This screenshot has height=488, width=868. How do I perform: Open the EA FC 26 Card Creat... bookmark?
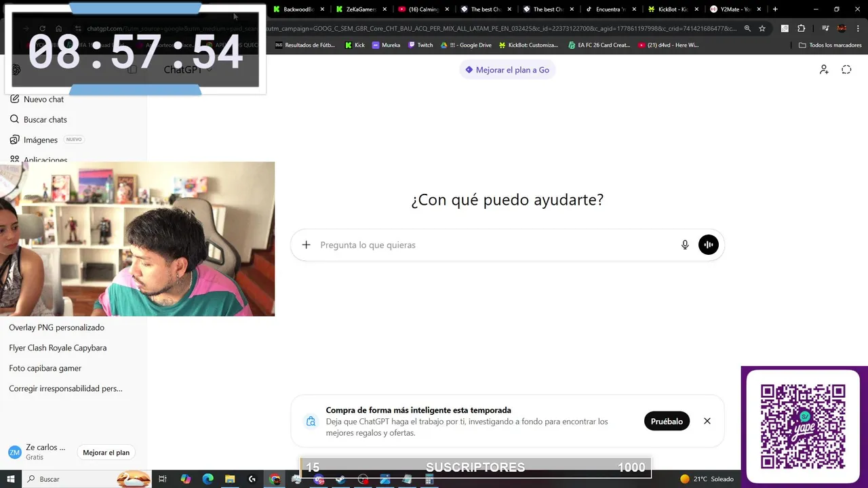click(599, 45)
